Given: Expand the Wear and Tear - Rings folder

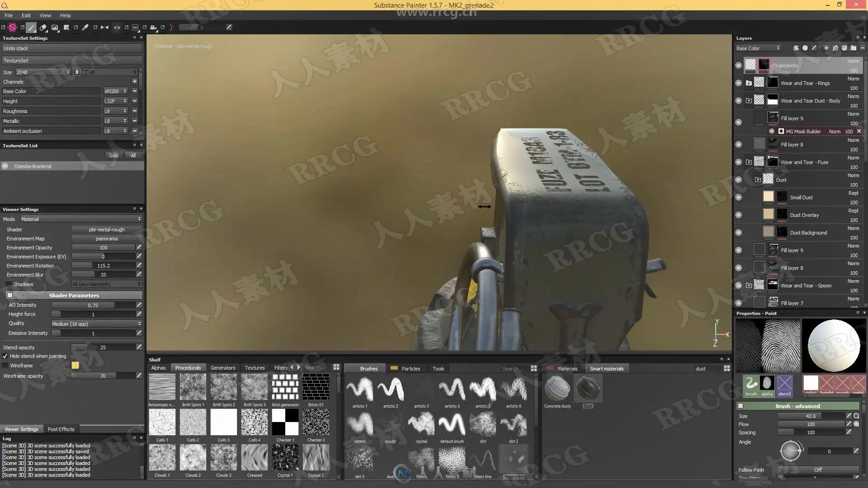Looking at the screenshot, I should pyautogui.click(x=749, y=83).
